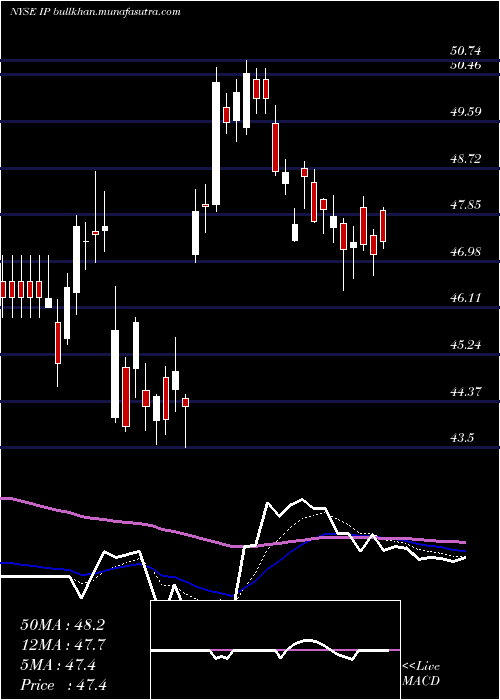Click the 44.37 price level label
The height and width of the screenshot is (700, 500).
coord(465,392)
